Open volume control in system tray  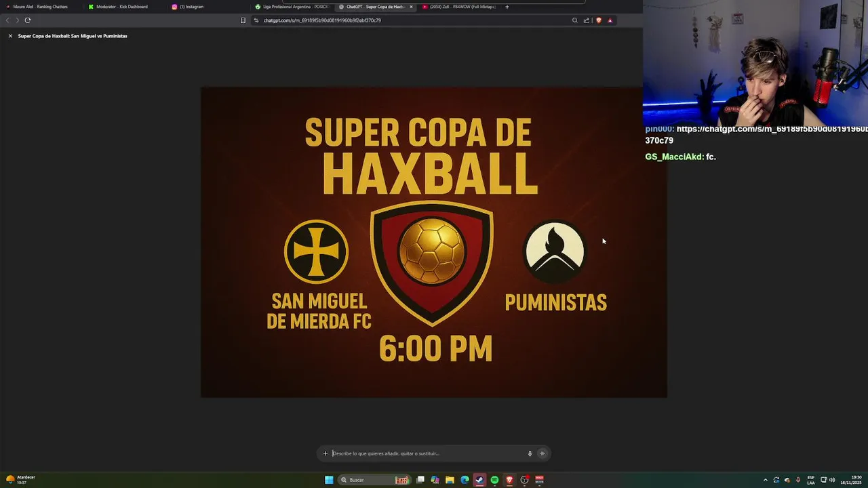pyautogui.click(x=832, y=480)
